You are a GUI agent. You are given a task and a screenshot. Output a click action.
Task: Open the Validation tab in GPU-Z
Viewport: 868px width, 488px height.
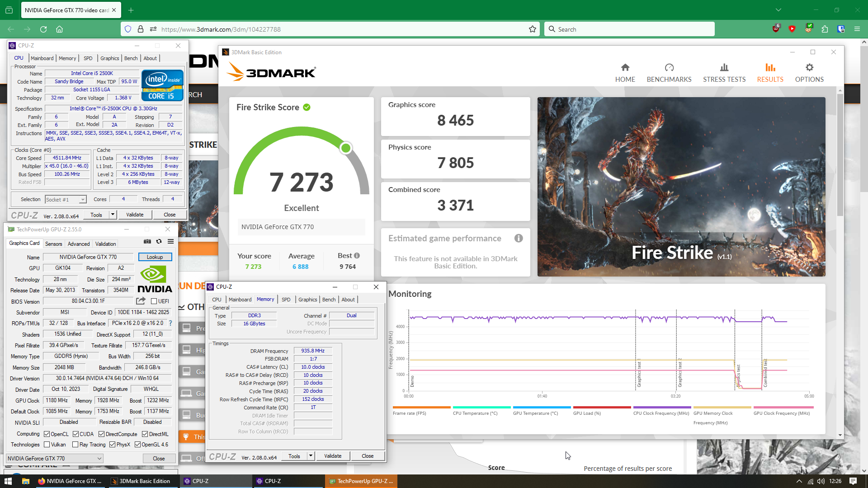pyautogui.click(x=105, y=244)
